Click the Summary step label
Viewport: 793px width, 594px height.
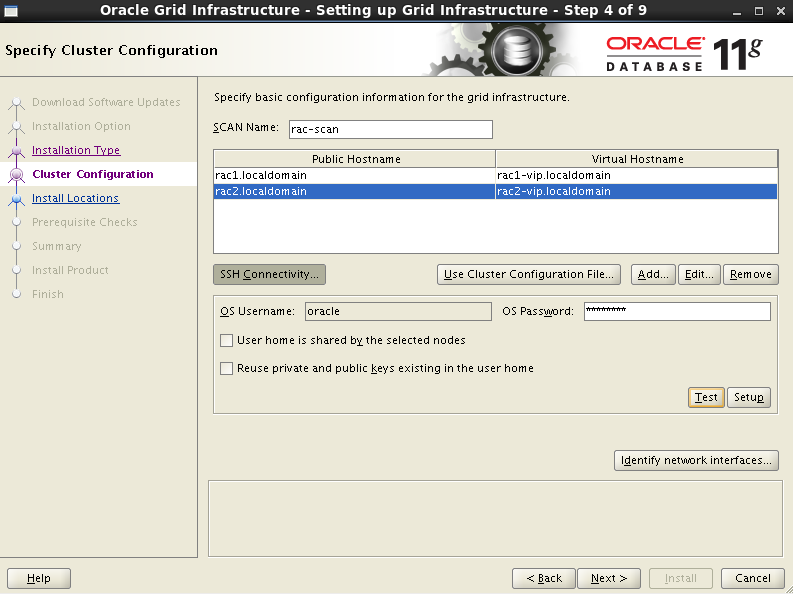57,246
